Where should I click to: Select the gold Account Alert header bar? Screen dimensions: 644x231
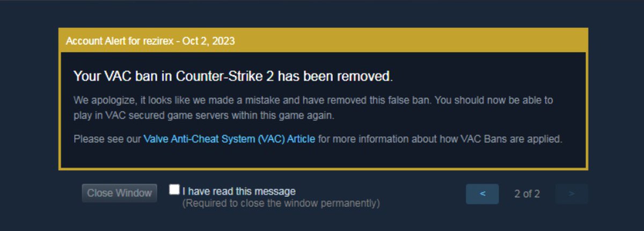click(x=323, y=41)
